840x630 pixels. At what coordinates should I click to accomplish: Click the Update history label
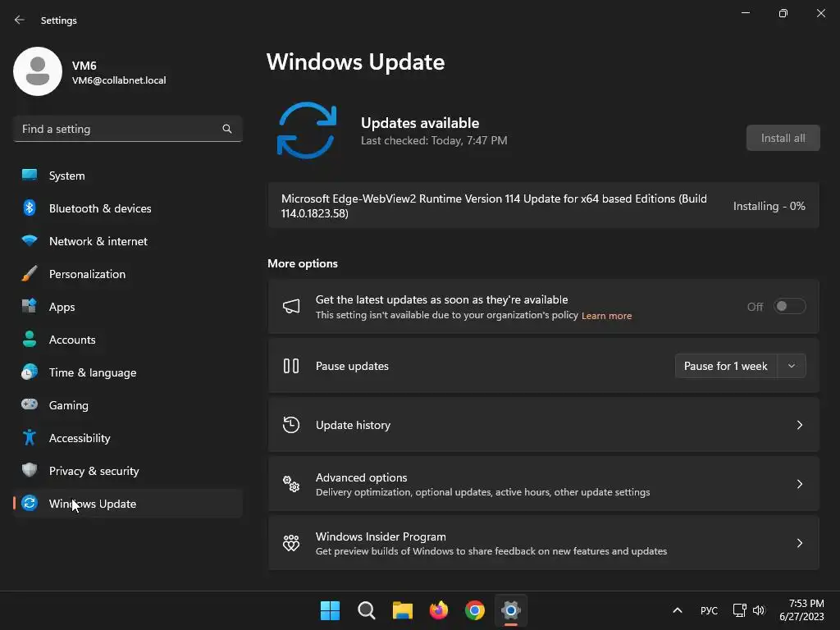pos(353,425)
